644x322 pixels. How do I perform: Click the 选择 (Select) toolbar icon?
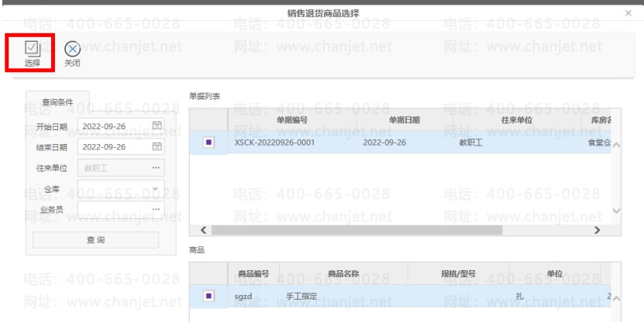click(32, 53)
